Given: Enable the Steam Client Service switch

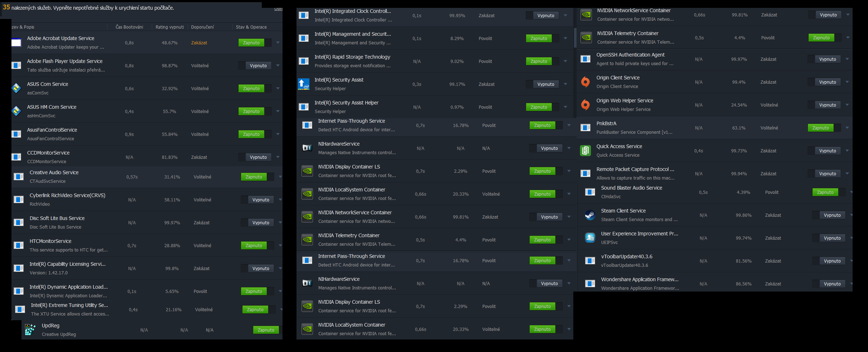Looking at the screenshot, I should [x=829, y=215].
